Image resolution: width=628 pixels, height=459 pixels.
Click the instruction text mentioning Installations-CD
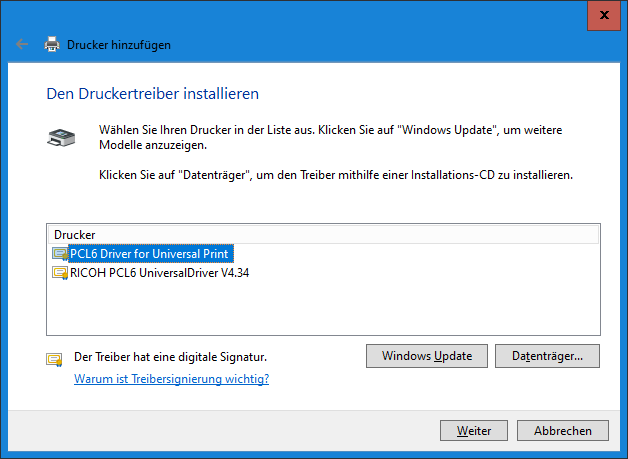coord(335,175)
